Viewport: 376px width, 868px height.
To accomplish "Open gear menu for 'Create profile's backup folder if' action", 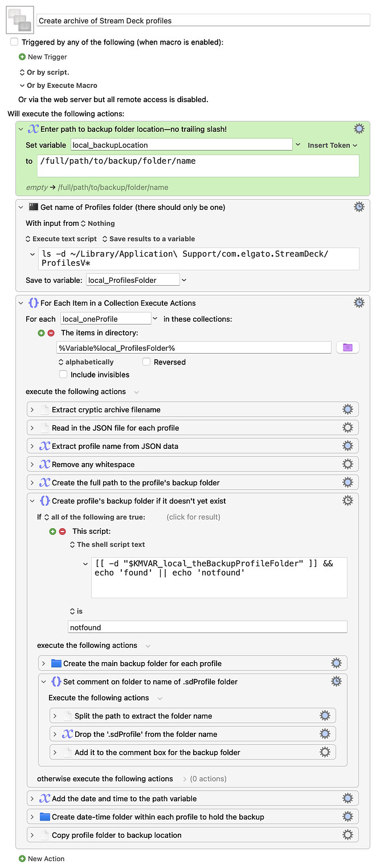I will click(x=348, y=501).
